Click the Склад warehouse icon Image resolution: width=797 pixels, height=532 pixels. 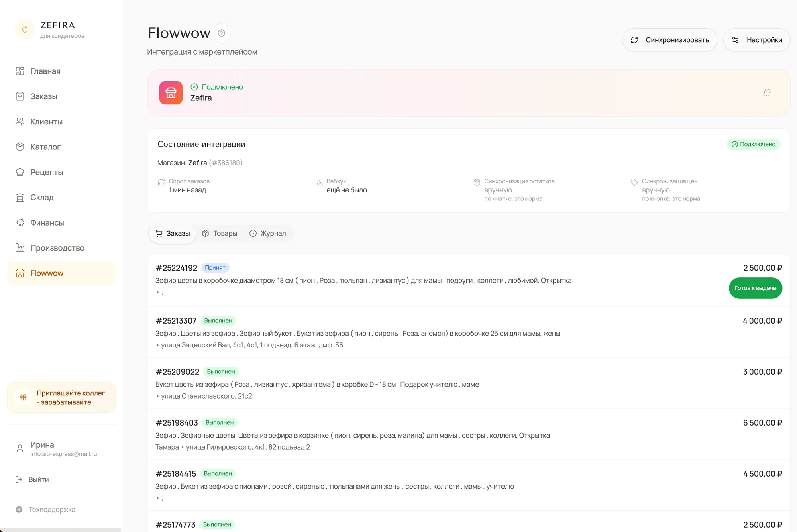20,197
